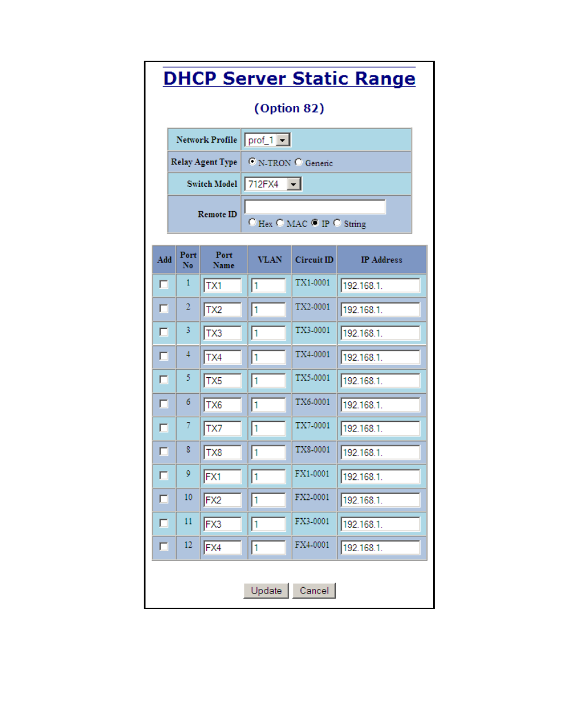Open the Network Profile dropdown
Image resolution: width=562 pixels, height=728 pixels.
(x=267, y=140)
